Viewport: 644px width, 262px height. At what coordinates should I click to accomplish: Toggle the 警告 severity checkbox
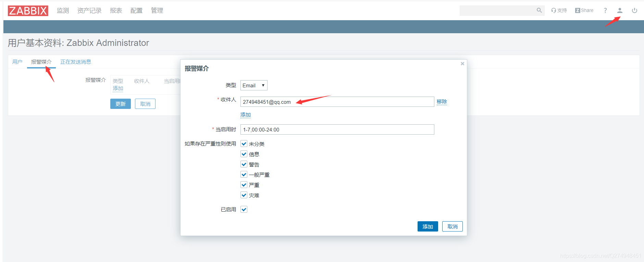tap(244, 164)
